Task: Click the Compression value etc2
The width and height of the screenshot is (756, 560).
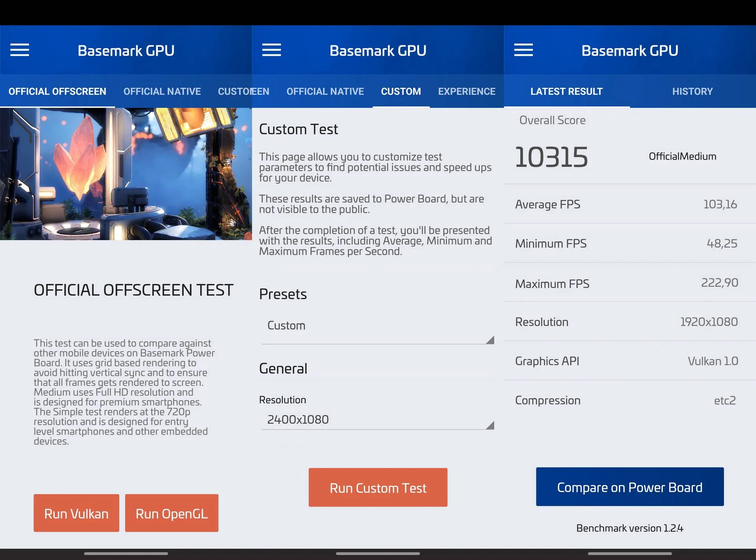Action: [725, 401]
